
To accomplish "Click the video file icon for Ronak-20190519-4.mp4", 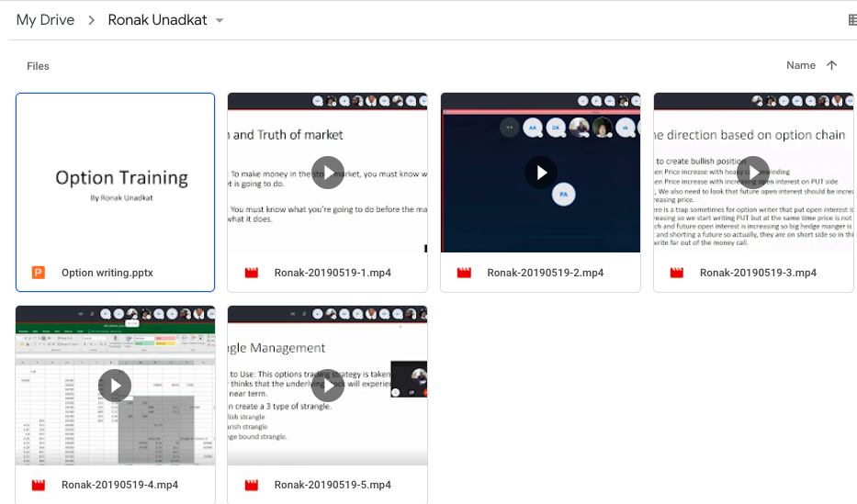I will click(39, 485).
